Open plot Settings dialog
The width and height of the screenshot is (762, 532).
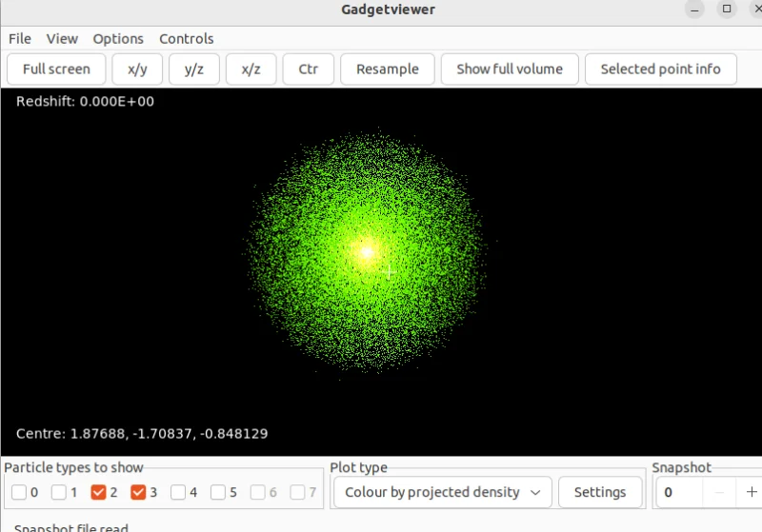[599, 492]
